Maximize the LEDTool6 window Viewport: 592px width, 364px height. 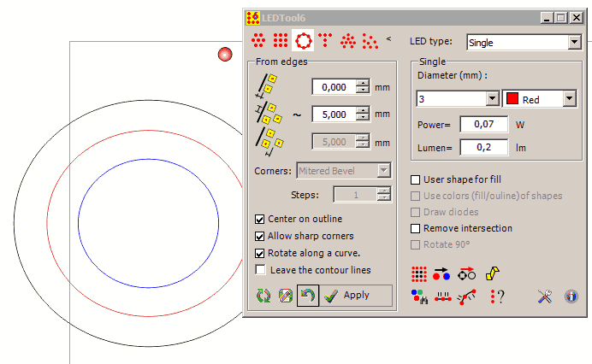pos(561,18)
